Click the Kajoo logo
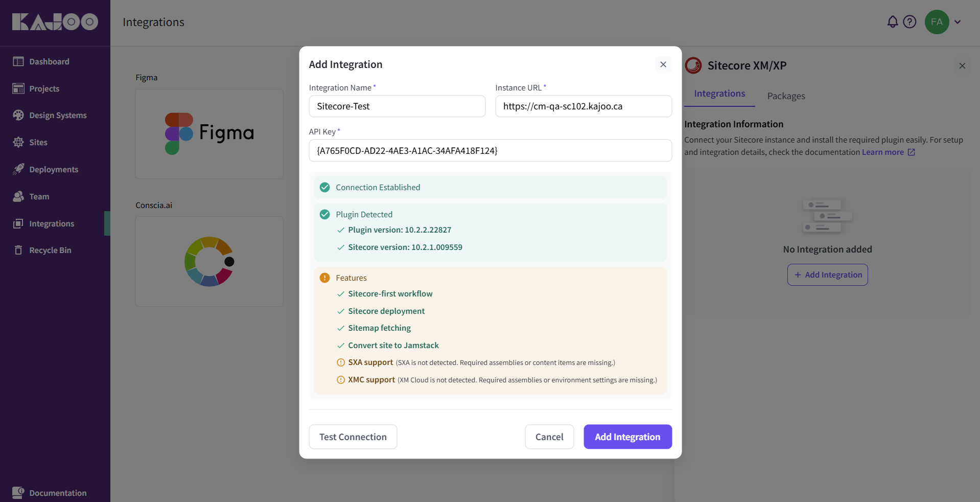The height and width of the screenshot is (502, 980). click(55, 22)
